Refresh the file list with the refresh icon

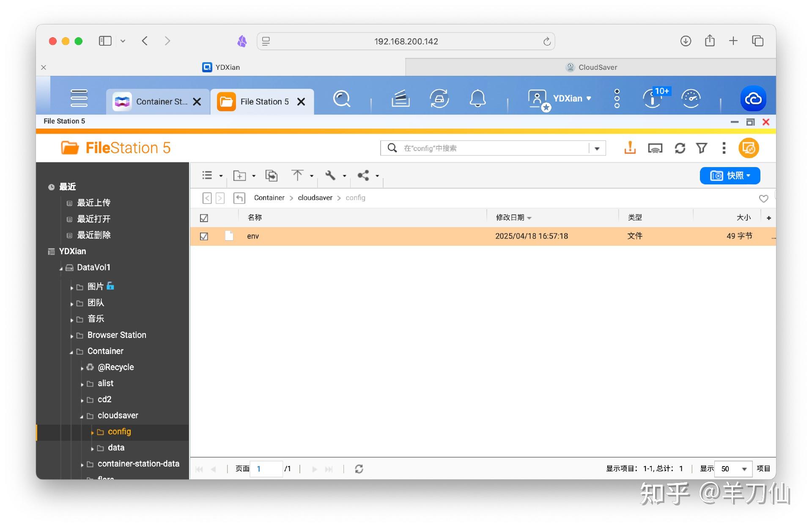tap(680, 148)
